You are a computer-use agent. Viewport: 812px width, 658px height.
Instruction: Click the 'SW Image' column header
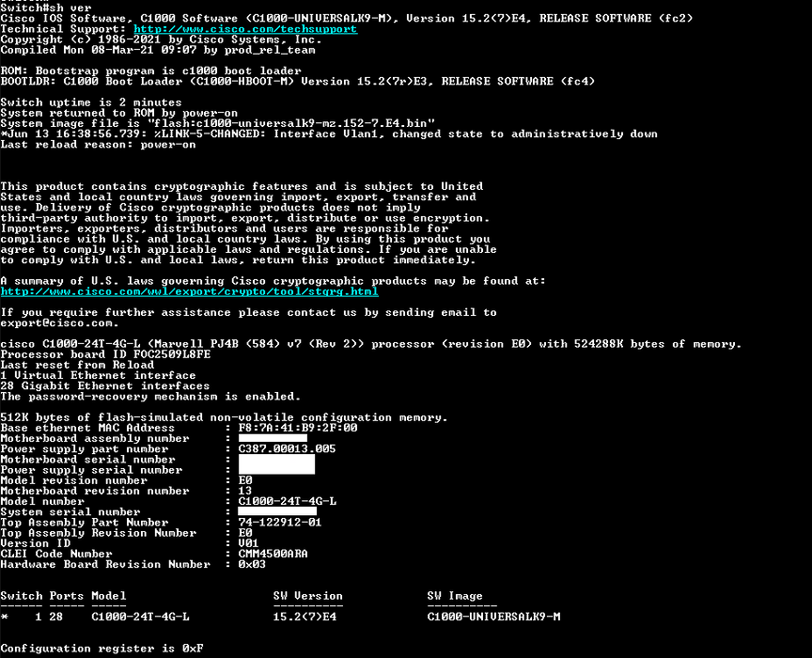click(x=455, y=596)
